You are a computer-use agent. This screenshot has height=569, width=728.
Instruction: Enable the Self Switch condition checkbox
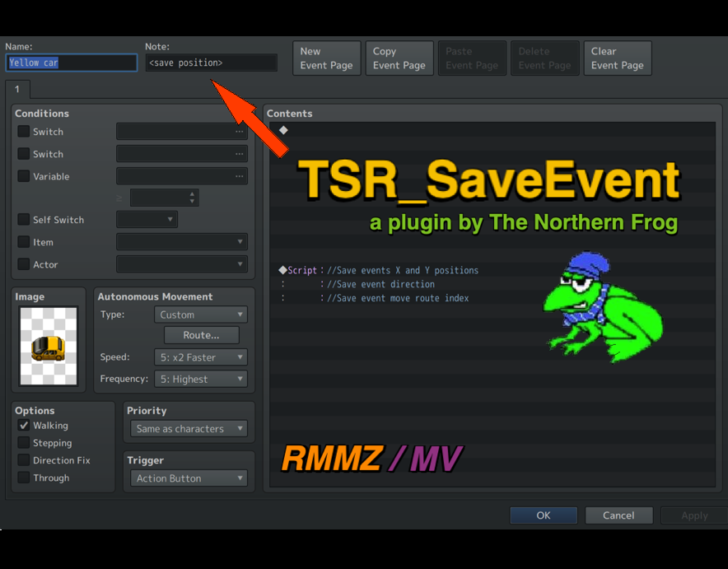[x=23, y=220]
